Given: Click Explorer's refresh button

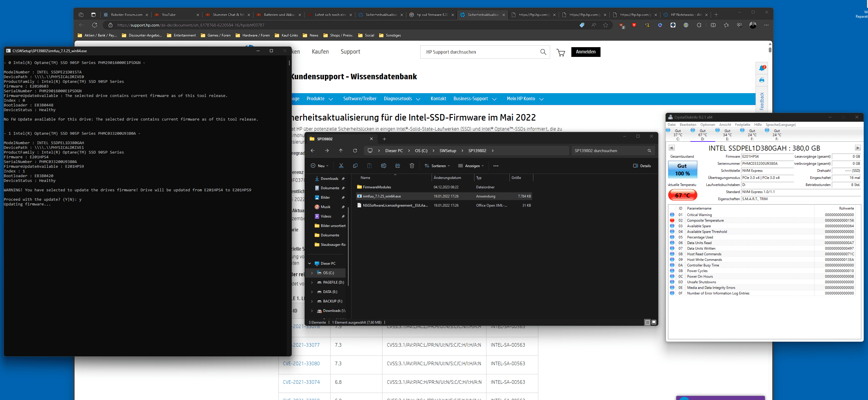Looking at the screenshot, I should pyautogui.click(x=355, y=151).
